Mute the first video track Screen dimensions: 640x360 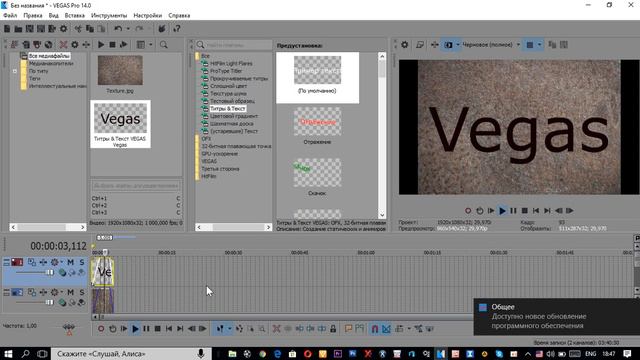click(71, 262)
